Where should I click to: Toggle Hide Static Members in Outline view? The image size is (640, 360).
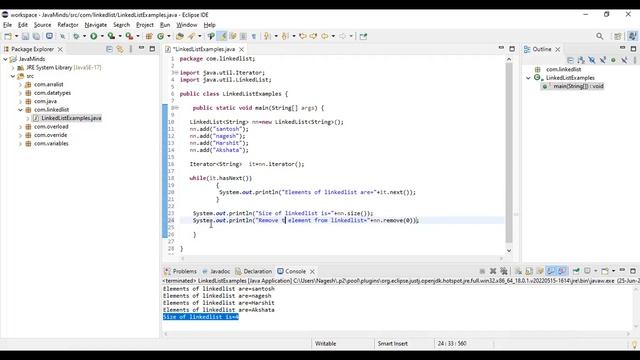603,60
